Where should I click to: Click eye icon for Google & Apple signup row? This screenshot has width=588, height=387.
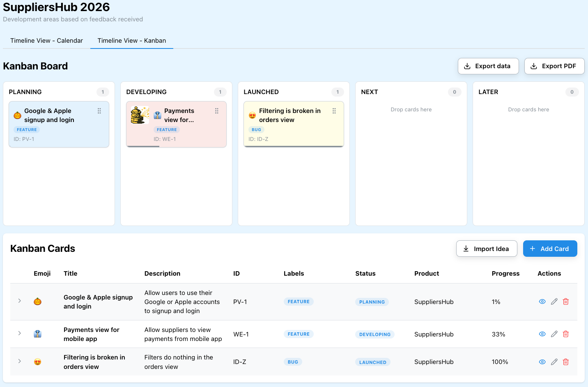(542, 302)
